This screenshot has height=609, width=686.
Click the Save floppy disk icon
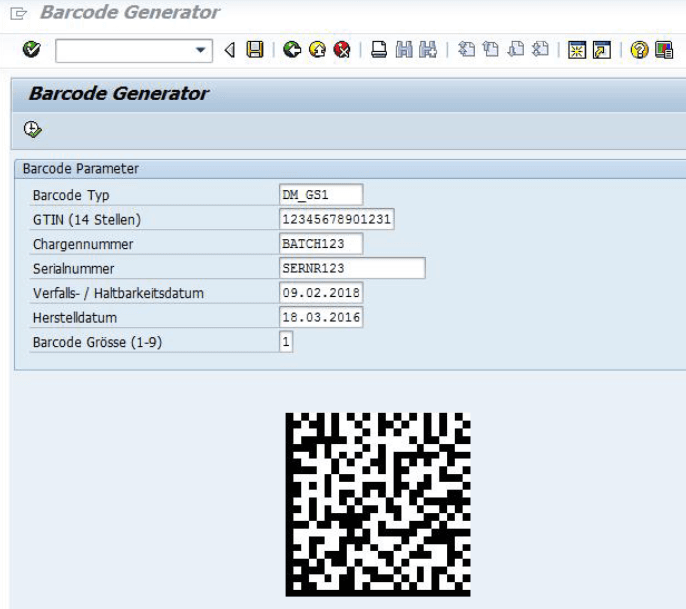[255, 49]
